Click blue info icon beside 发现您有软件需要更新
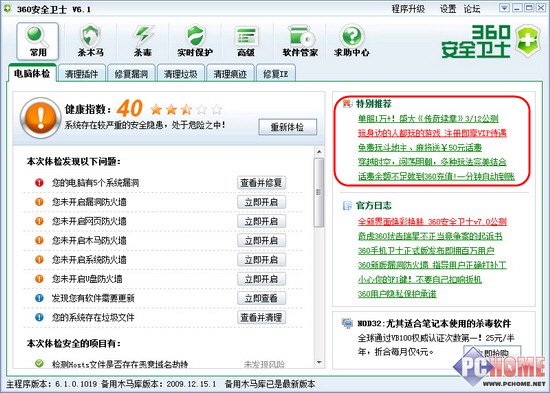 39,298
